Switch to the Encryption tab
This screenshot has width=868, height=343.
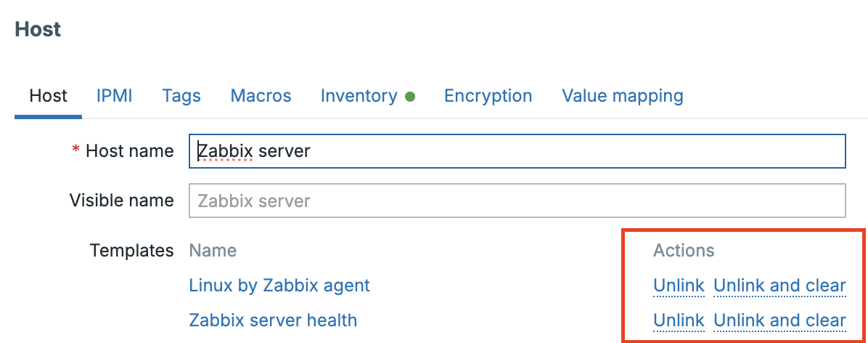pyautogui.click(x=488, y=96)
